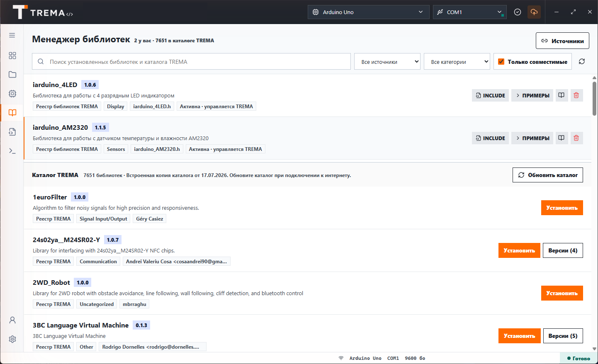Open Версии (5) for 3BC Language Virtual Machine
Screen dimensions: 598x364
tap(563, 336)
